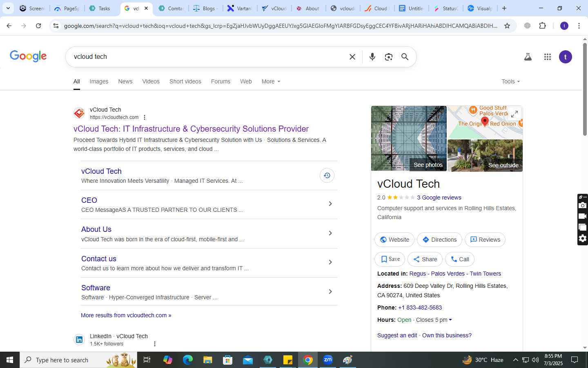The image size is (588, 368).
Task: Switch to the Videos results tab
Action: (151, 81)
